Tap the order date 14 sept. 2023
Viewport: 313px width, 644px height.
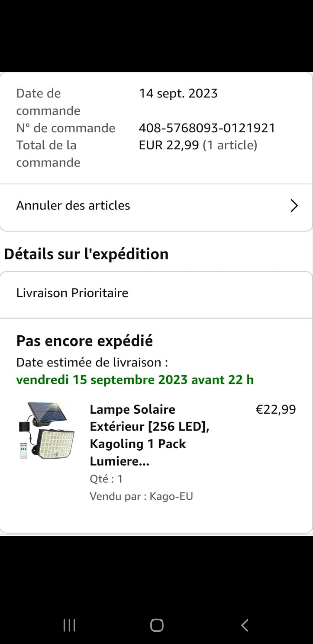coord(178,93)
